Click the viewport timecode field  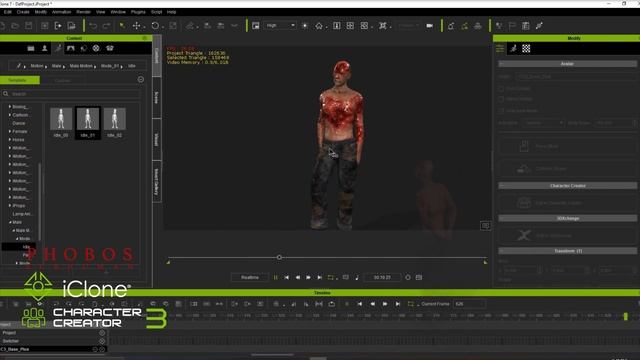coord(382,277)
